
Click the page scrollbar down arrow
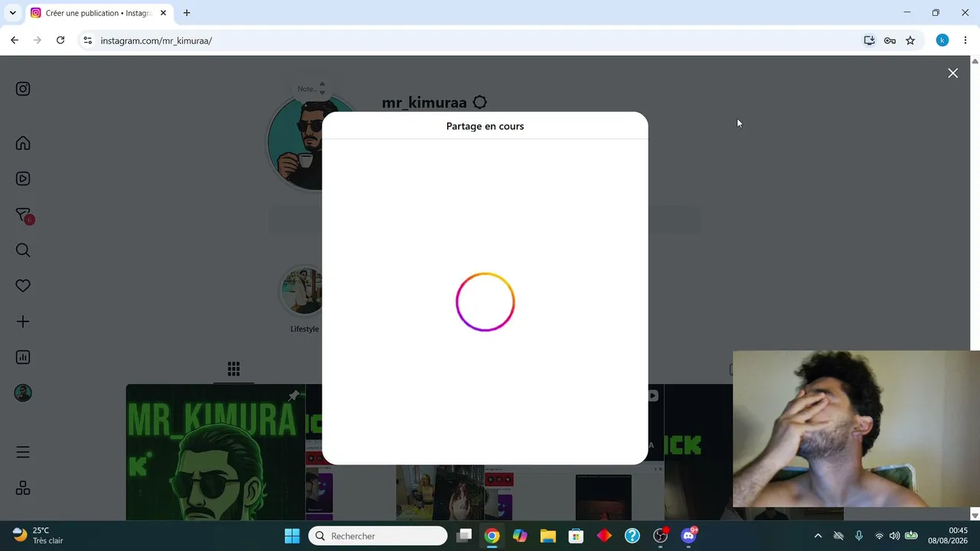(975, 516)
